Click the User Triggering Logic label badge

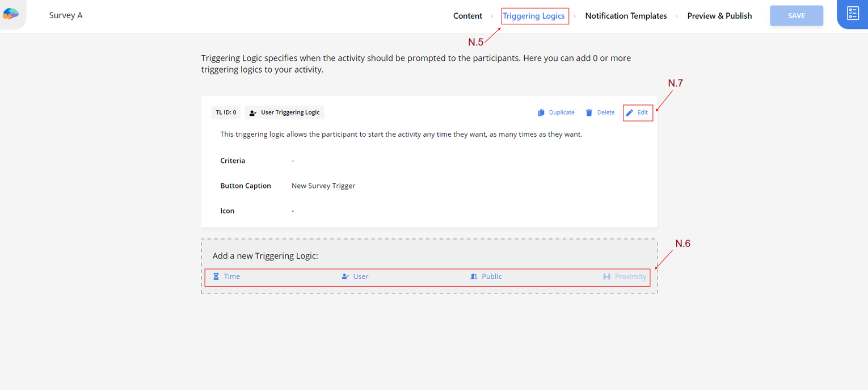285,112
